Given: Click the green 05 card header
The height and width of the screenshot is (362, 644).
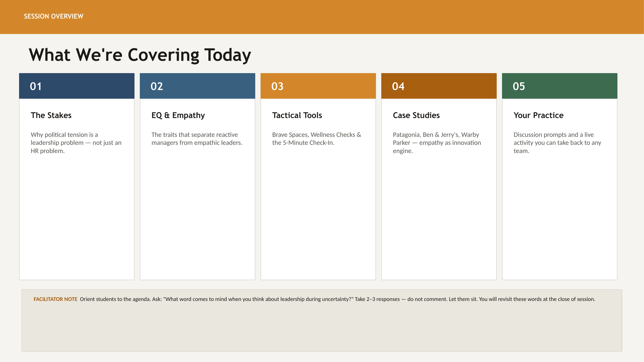Looking at the screenshot, I should pos(560,86).
